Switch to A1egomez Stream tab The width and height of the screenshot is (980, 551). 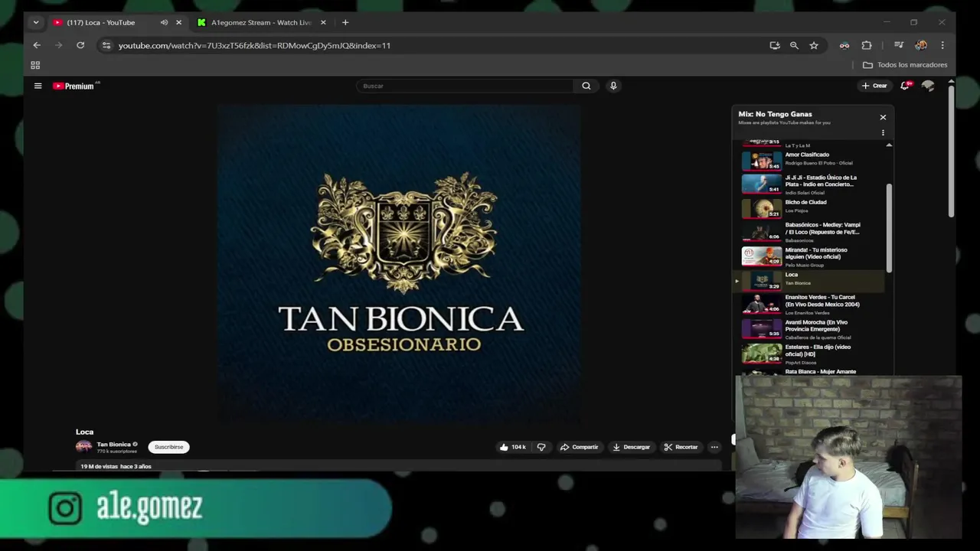(x=261, y=22)
